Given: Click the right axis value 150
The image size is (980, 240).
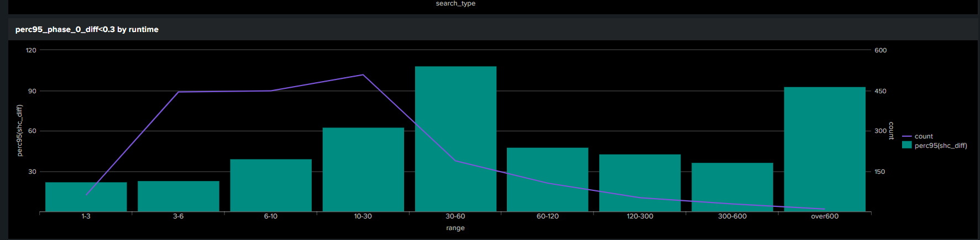Looking at the screenshot, I should point(880,172).
